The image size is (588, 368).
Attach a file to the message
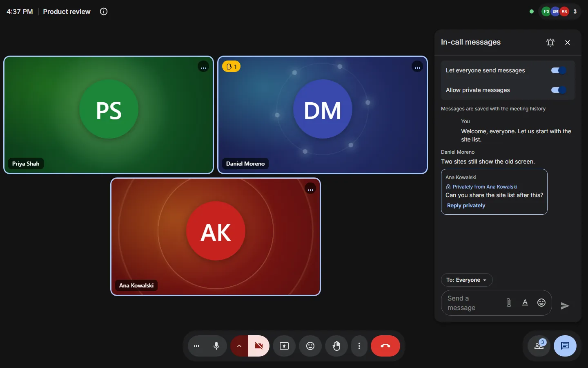(x=509, y=303)
